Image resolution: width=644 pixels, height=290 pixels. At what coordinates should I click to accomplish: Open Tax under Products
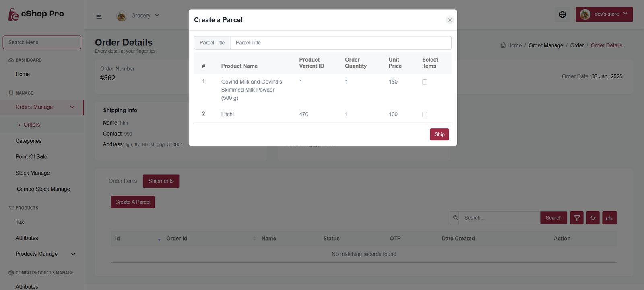(x=20, y=222)
